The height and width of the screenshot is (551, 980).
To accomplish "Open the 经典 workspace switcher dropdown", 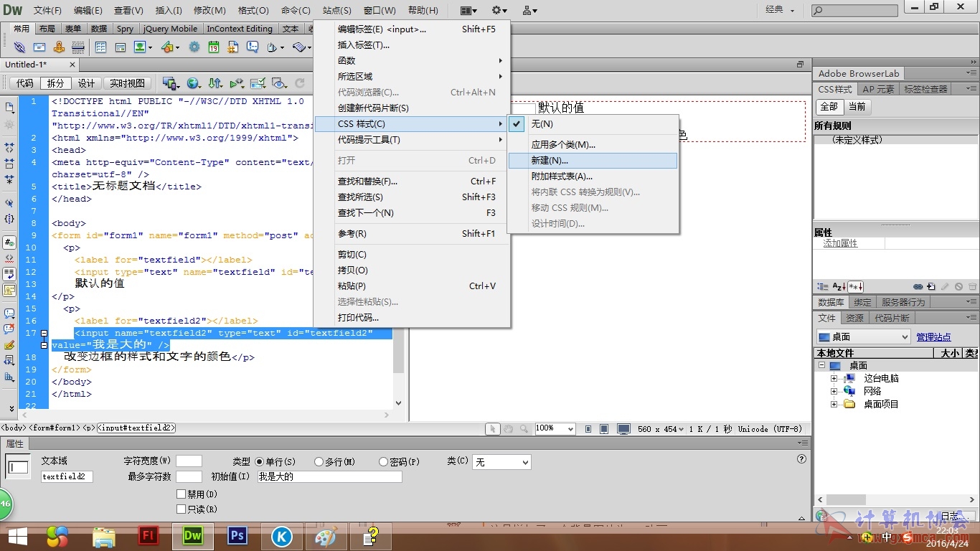I will tap(780, 10).
